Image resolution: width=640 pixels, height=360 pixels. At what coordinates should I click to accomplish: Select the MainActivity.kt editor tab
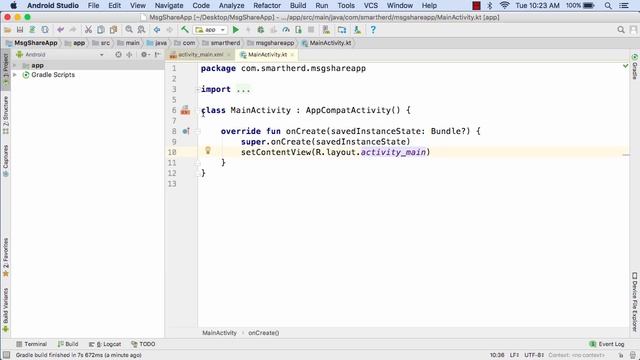(267, 55)
